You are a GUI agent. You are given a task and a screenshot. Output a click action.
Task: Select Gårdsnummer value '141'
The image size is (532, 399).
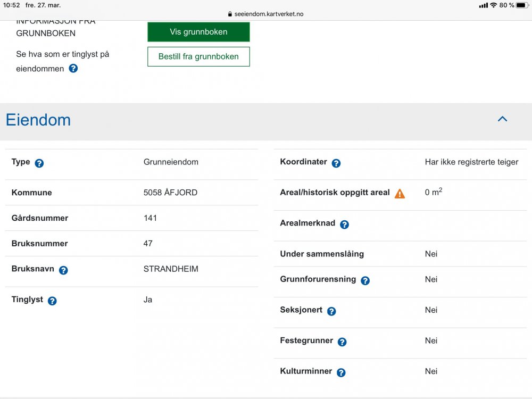(x=150, y=218)
